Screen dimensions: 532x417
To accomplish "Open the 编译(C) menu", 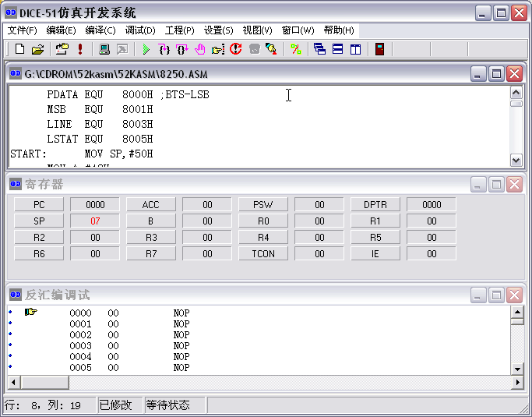I will [x=100, y=30].
